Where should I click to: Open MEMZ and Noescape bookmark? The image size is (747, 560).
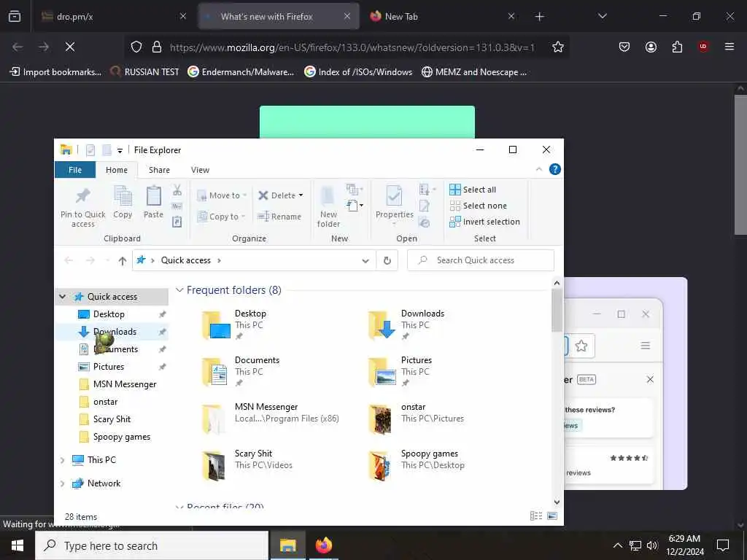click(x=474, y=72)
